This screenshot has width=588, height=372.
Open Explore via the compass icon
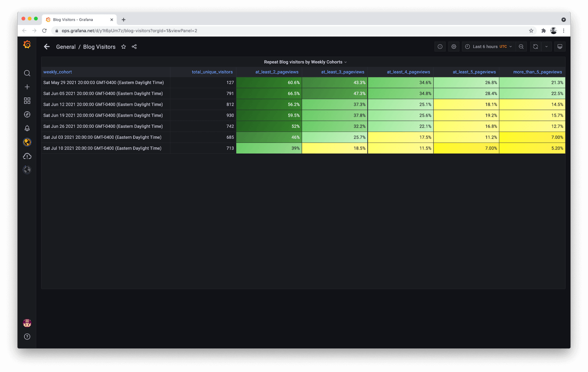(27, 114)
